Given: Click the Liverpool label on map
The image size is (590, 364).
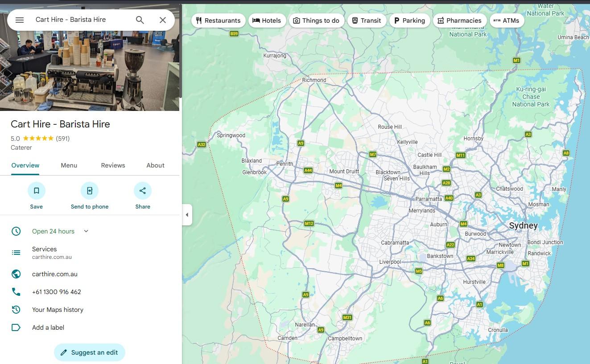Looking at the screenshot, I should [390, 262].
